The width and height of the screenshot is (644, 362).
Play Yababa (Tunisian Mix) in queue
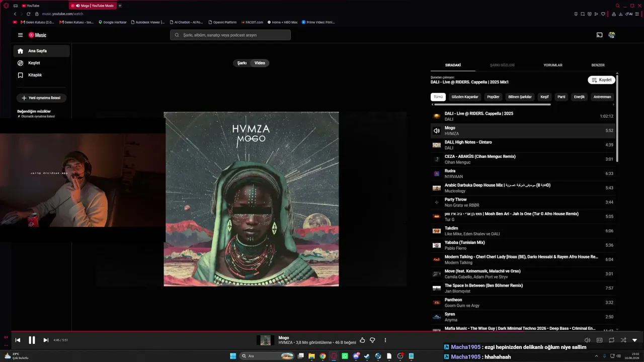(523, 245)
